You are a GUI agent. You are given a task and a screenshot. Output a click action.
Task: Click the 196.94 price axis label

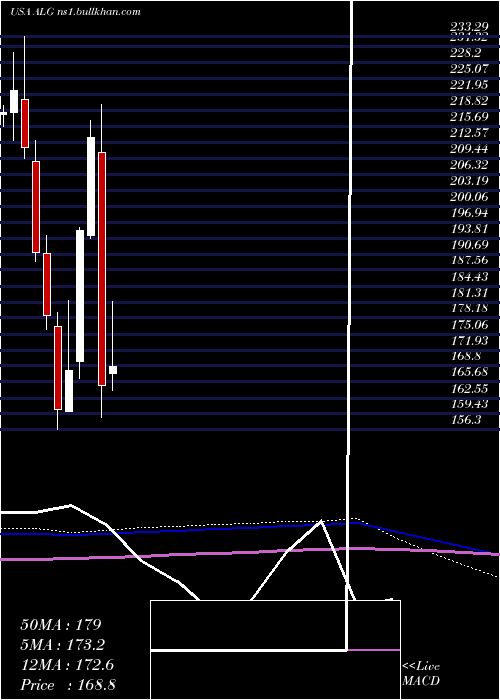[469, 212]
